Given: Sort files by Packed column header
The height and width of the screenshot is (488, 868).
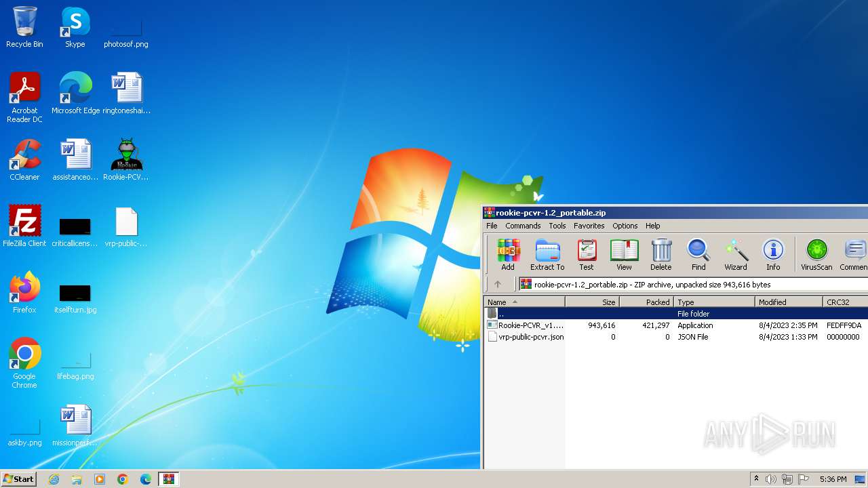Looking at the screenshot, I should click(x=647, y=302).
